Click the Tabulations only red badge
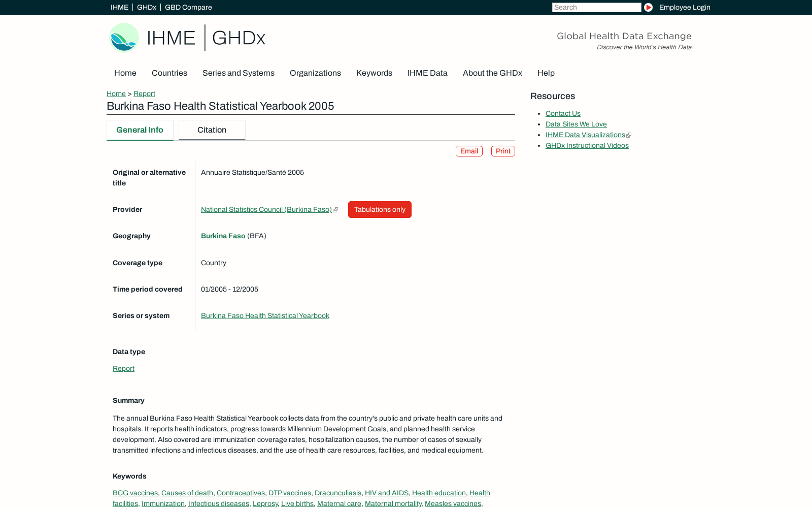The image size is (812, 508). point(380,209)
